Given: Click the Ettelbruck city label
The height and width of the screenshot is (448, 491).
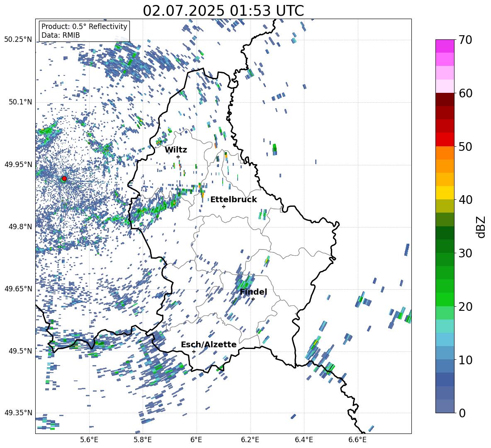Looking at the screenshot, I should tap(233, 200).
